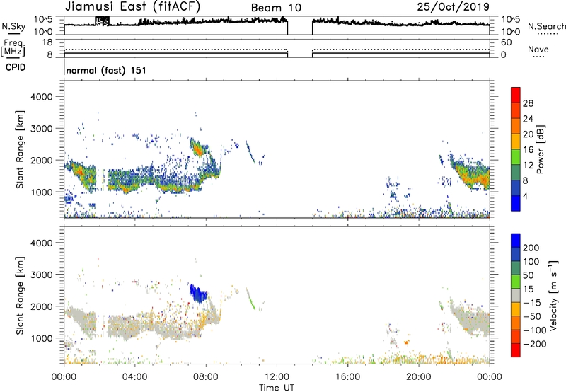Click the red bottom Velocity color segment
566x392 pixels.
point(516,350)
